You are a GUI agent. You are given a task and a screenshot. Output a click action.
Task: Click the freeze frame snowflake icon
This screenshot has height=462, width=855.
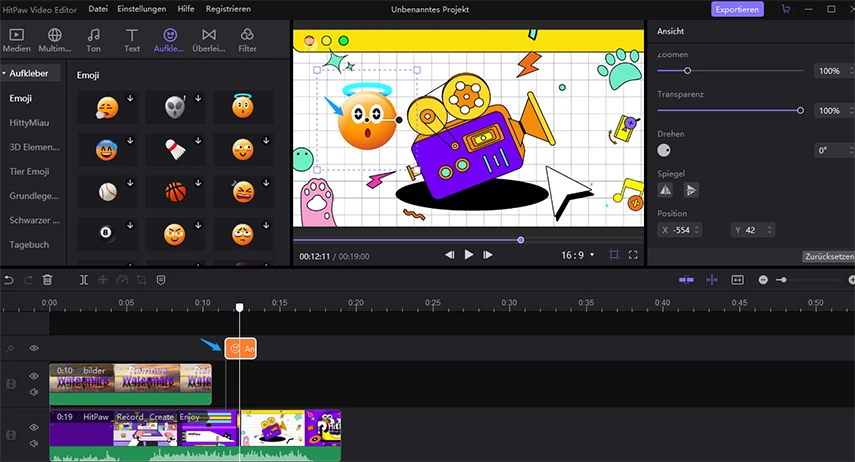pyautogui.click(x=103, y=280)
